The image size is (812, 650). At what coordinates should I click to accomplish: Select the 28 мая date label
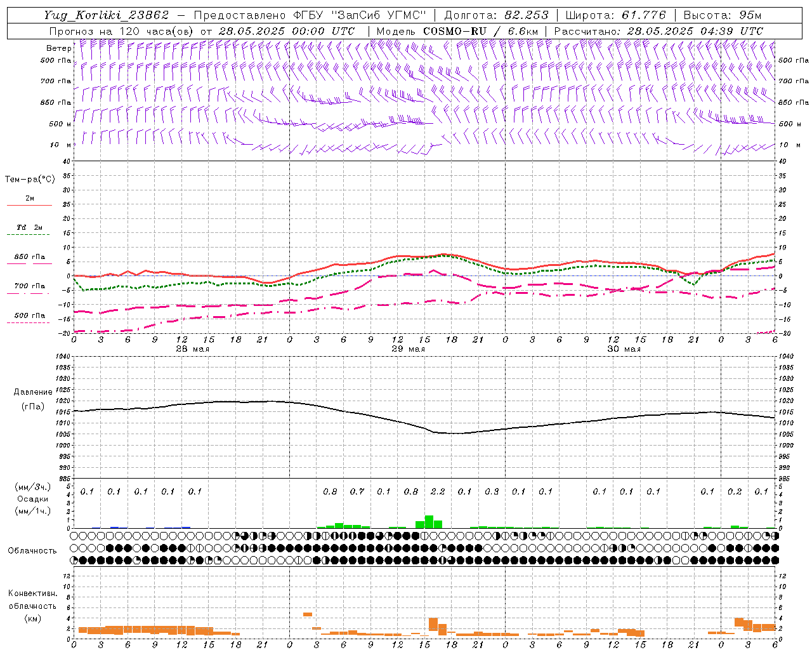[x=192, y=349]
